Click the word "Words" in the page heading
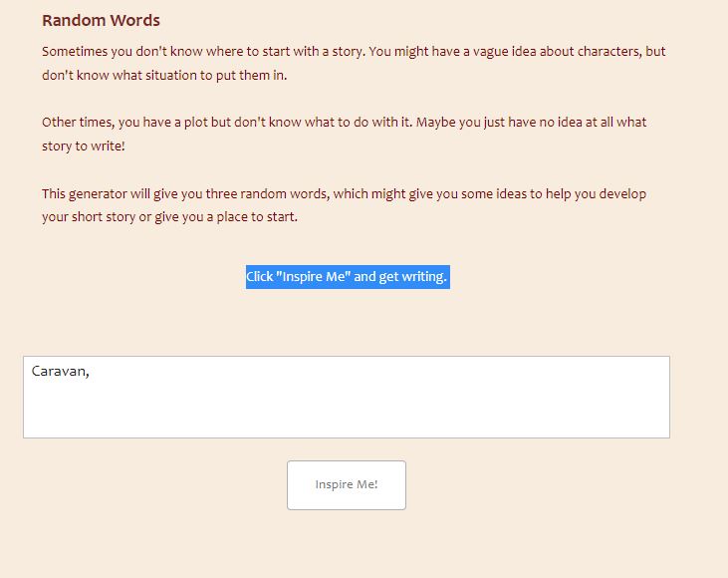 point(136,20)
